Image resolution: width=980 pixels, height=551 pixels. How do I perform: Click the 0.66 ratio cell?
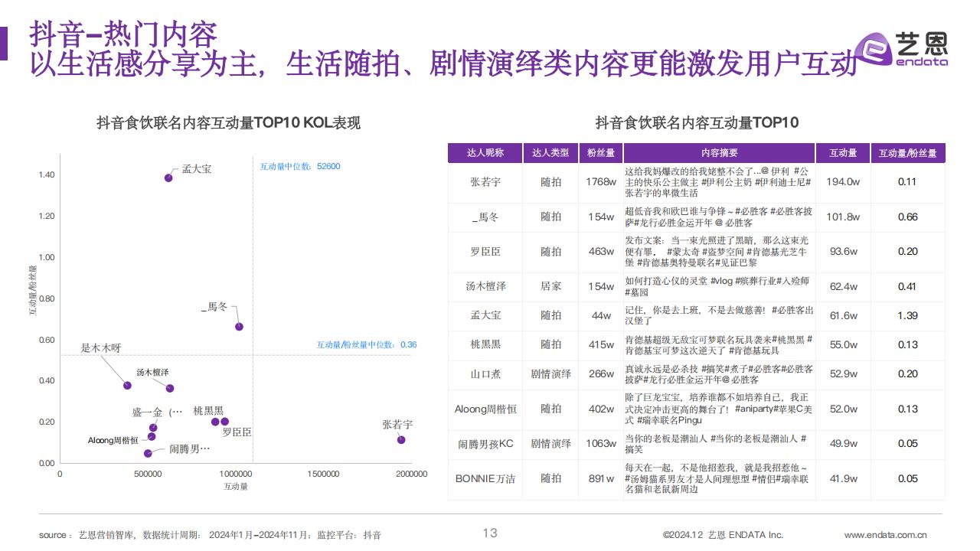907,217
